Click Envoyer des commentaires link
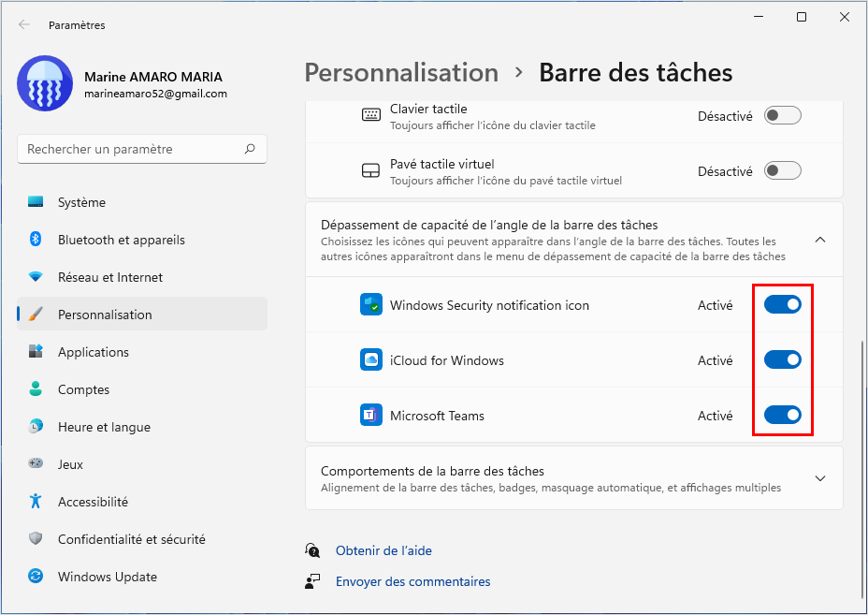868x615 pixels. coord(413,581)
